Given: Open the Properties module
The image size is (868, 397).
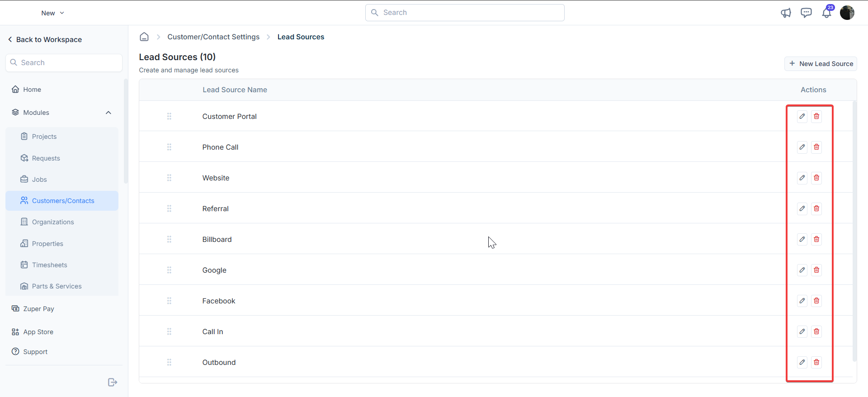Looking at the screenshot, I should pos(62,244).
